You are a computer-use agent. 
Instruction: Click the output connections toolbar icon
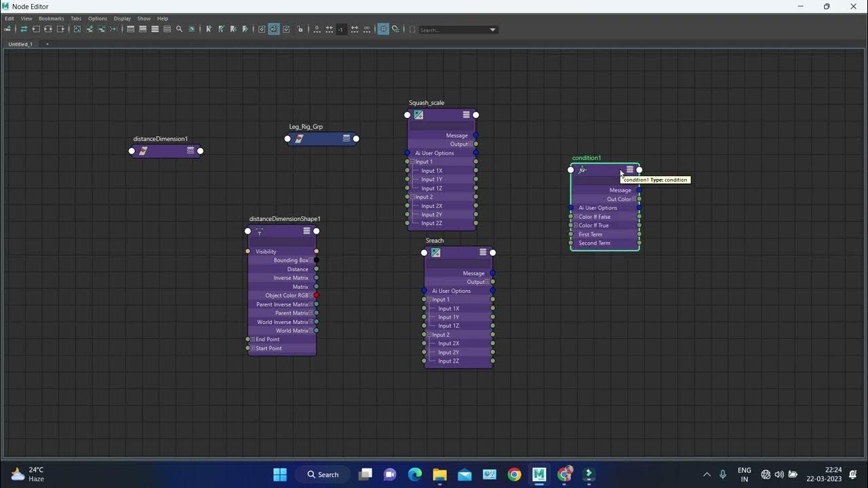click(60, 29)
